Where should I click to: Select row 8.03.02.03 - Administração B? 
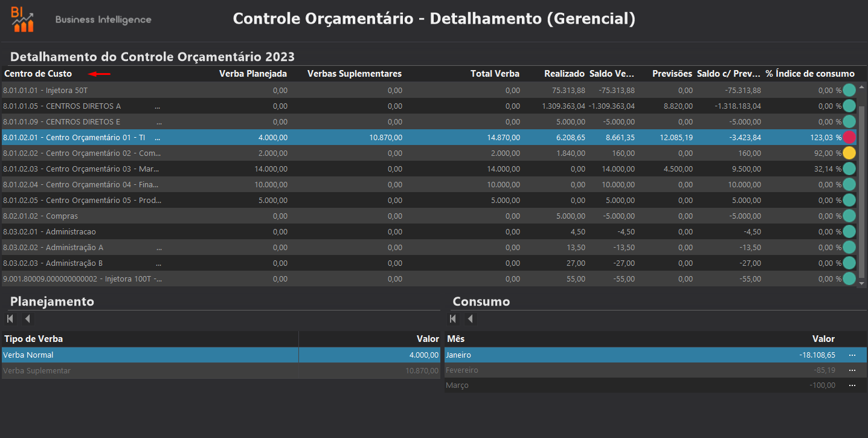click(429, 263)
